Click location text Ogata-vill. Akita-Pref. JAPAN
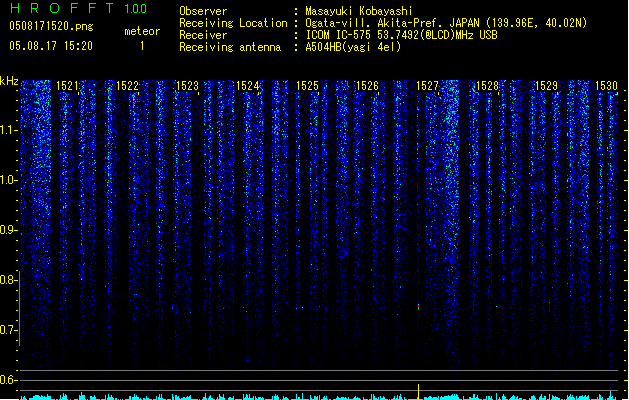 [x=394, y=23]
